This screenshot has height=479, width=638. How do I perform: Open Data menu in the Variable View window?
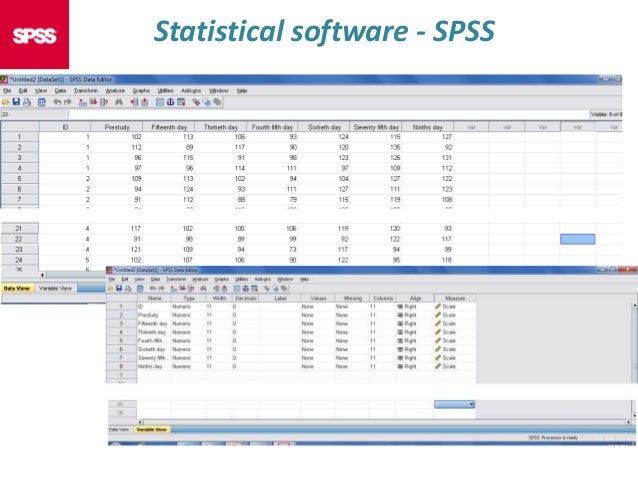[x=155, y=279]
